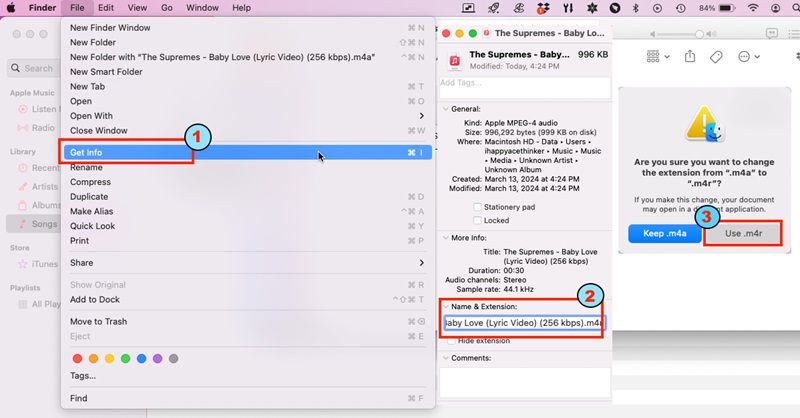Open the Go menu
800x418 pixels.
[166, 8]
